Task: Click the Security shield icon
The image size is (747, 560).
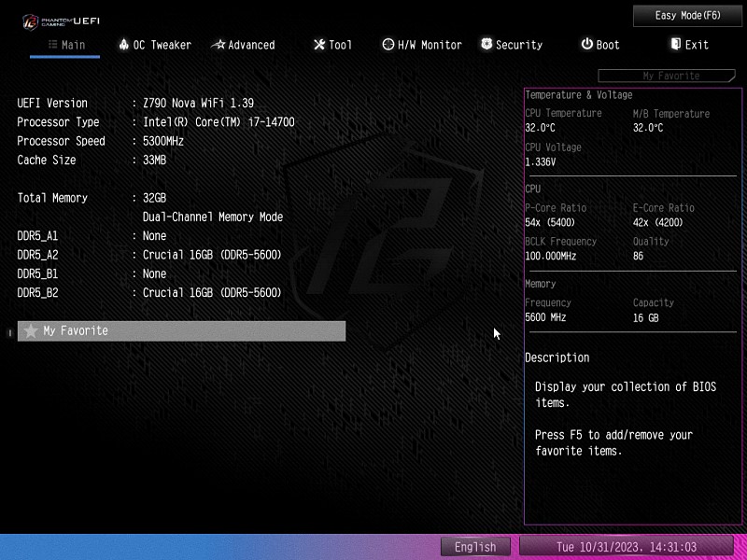Action: 486,44
